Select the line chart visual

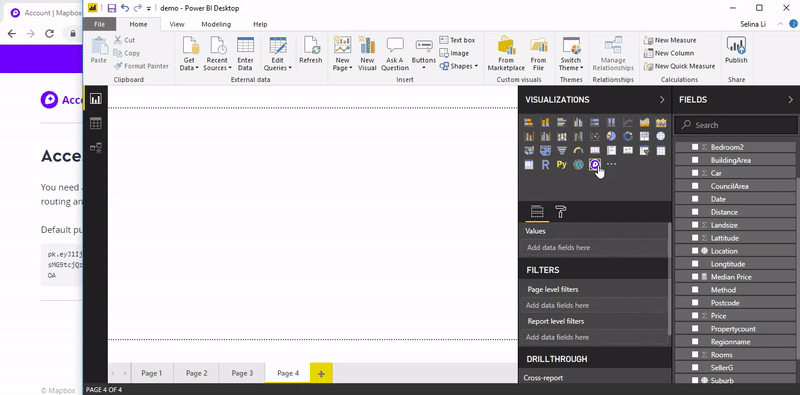(628, 122)
